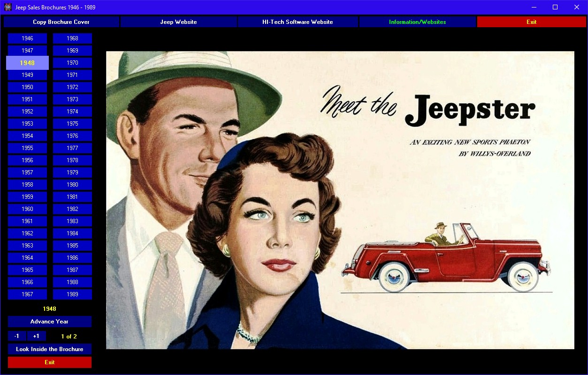Click the red Exit button at bottom left
Image resolution: width=588 pixels, height=375 pixels.
pyautogui.click(x=49, y=362)
